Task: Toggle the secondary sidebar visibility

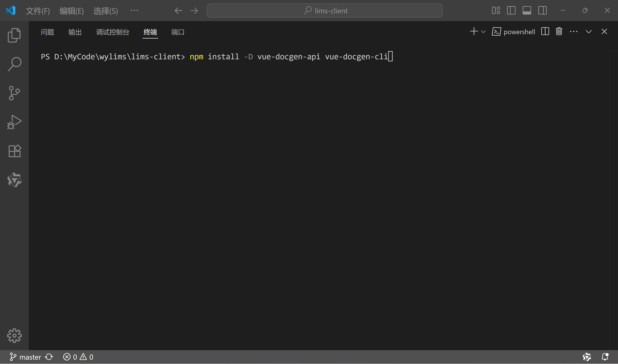Action: coord(542,10)
